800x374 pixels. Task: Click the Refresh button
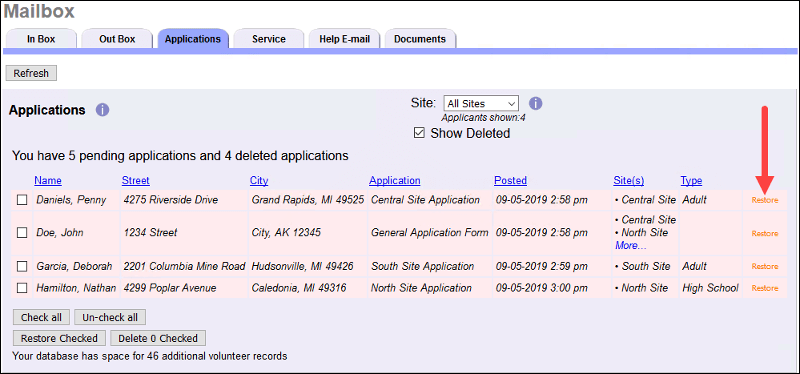coord(31,73)
